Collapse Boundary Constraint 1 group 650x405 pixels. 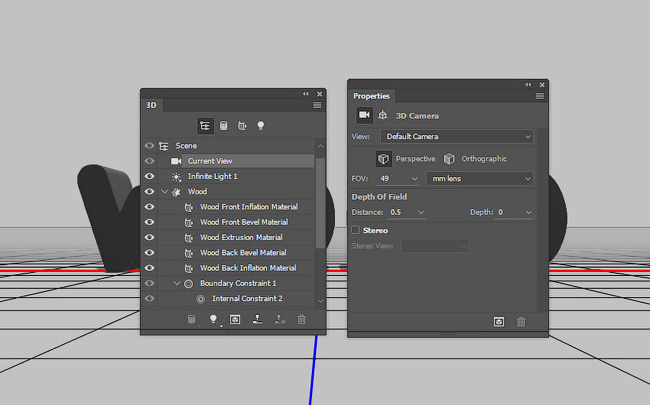(x=177, y=283)
